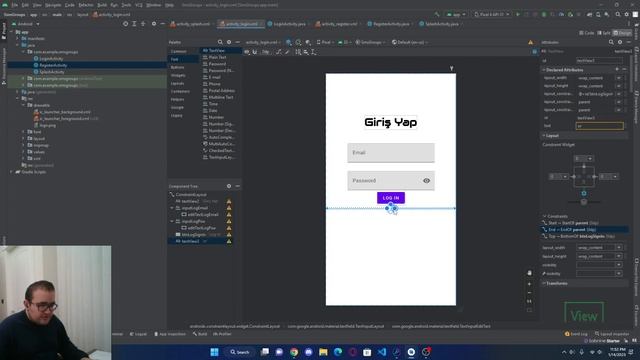
Task: Select the Buttons palette category
Action: 178,67
